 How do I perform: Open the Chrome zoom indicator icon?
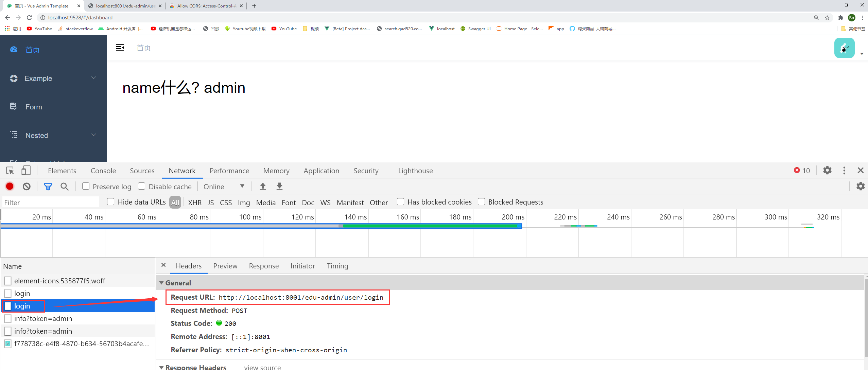click(816, 18)
